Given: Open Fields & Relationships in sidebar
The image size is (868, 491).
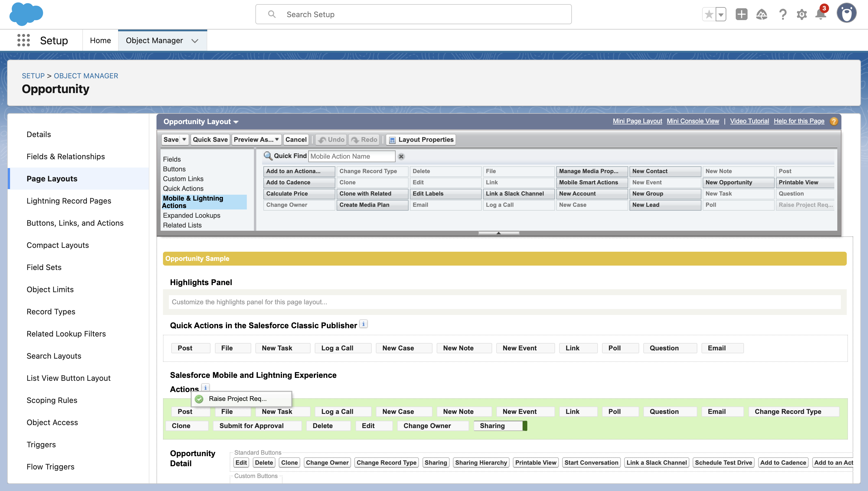Looking at the screenshot, I should pos(66,157).
